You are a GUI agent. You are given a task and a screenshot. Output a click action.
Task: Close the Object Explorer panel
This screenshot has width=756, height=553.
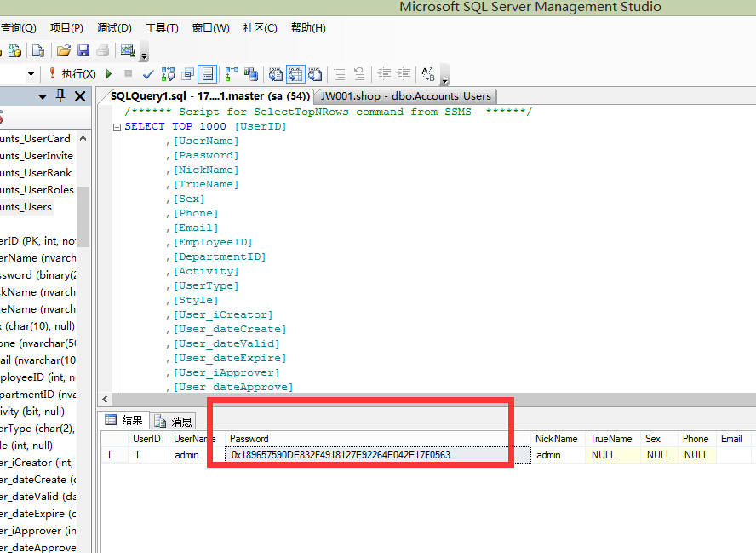point(80,96)
